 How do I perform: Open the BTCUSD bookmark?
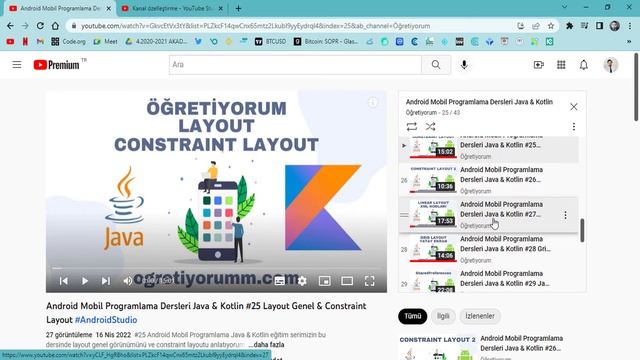270,41
